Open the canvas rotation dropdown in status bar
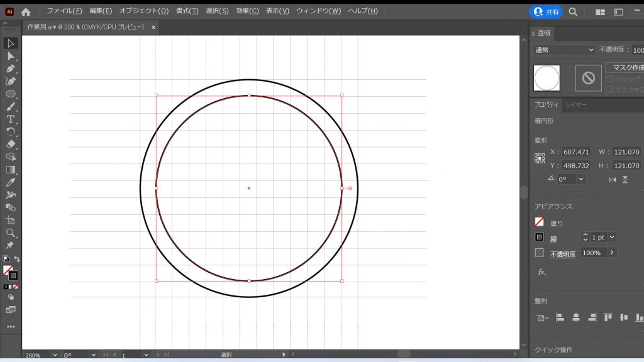Image resolution: width=644 pixels, height=362 pixels. point(93,354)
